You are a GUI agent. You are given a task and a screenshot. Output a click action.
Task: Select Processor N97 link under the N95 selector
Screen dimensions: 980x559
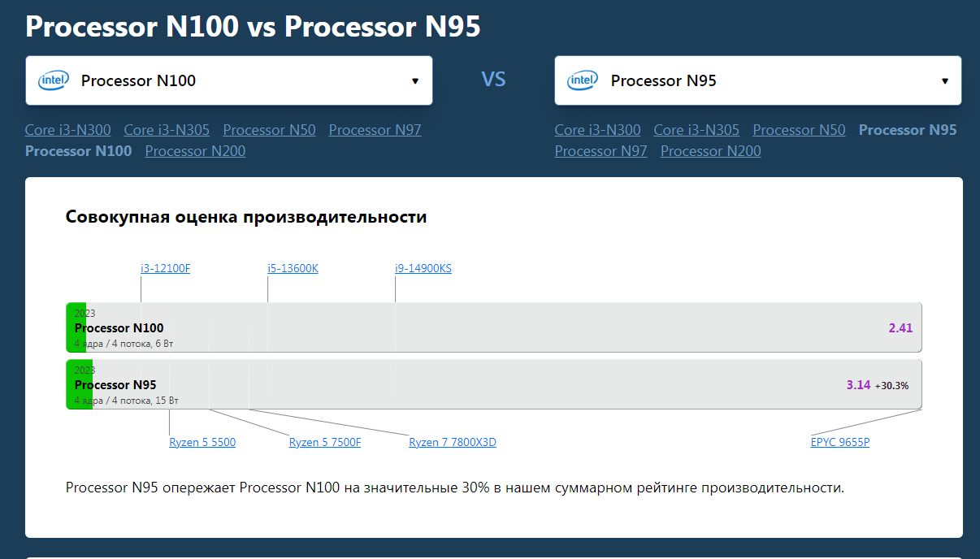[x=601, y=151]
